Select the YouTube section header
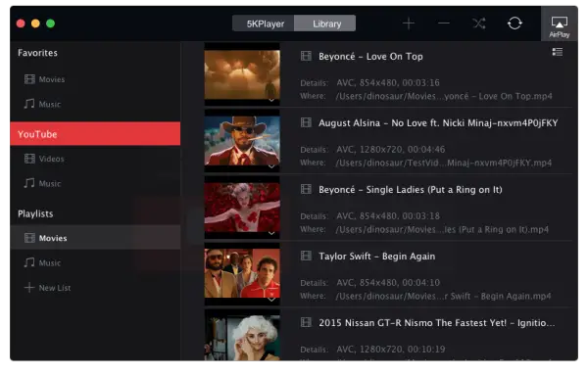Viewport: 588px width, 375px height. point(95,134)
